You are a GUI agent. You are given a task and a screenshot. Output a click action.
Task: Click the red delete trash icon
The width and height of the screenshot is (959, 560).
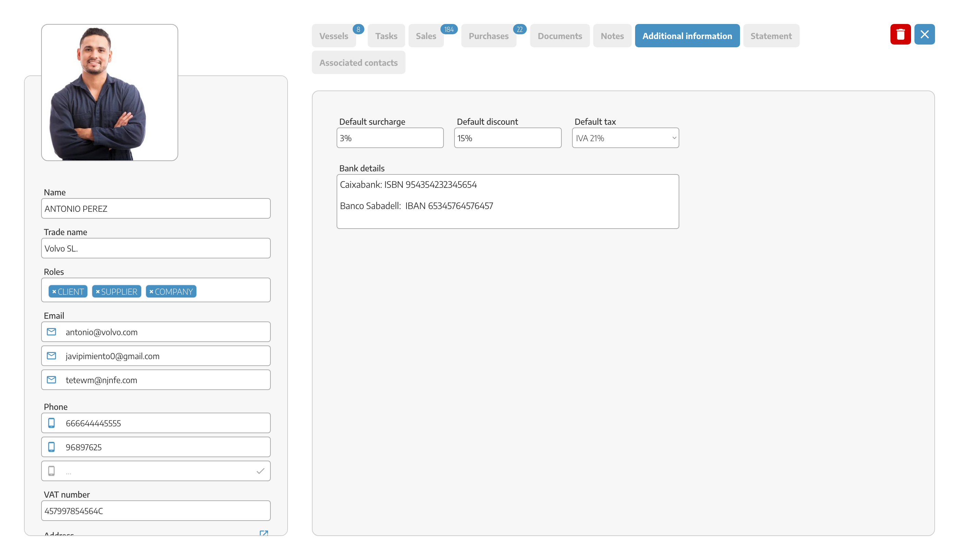(x=900, y=35)
